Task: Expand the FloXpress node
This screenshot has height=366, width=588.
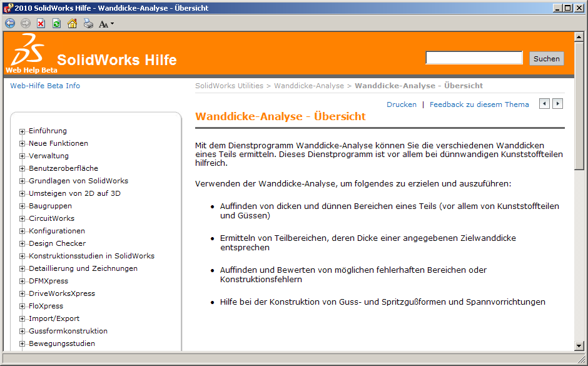Action: (22, 306)
